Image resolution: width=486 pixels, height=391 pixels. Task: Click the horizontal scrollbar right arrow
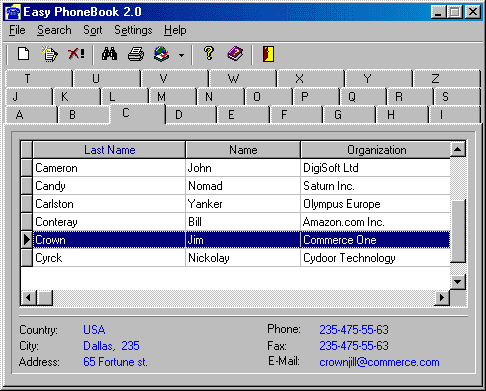point(442,297)
